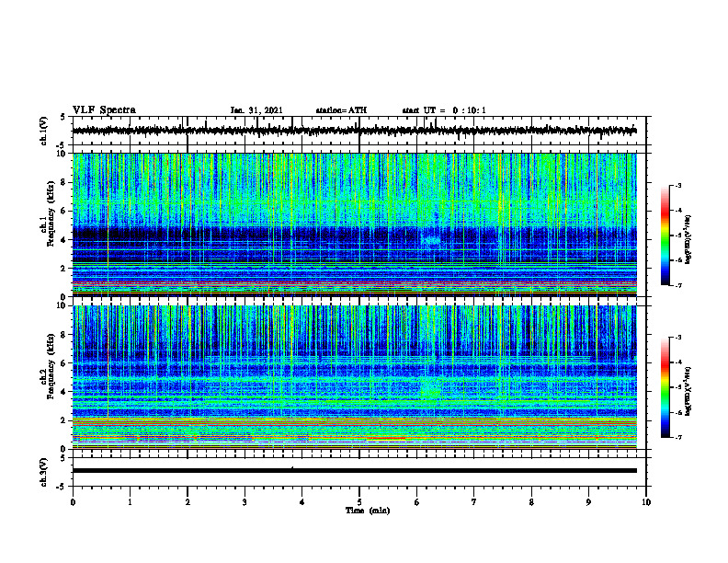Click the '6' kHz tick on ch.2 spectrogram
728x563 pixels.
coord(64,363)
